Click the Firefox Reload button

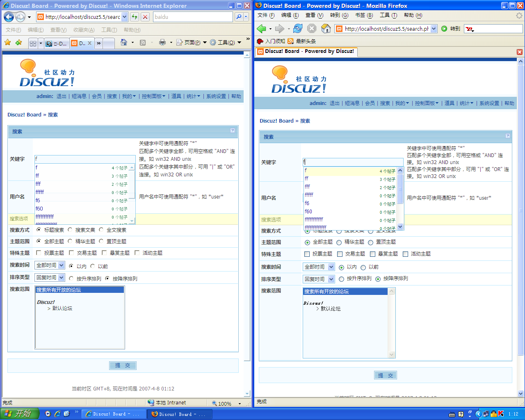pyautogui.click(x=298, y=28)
